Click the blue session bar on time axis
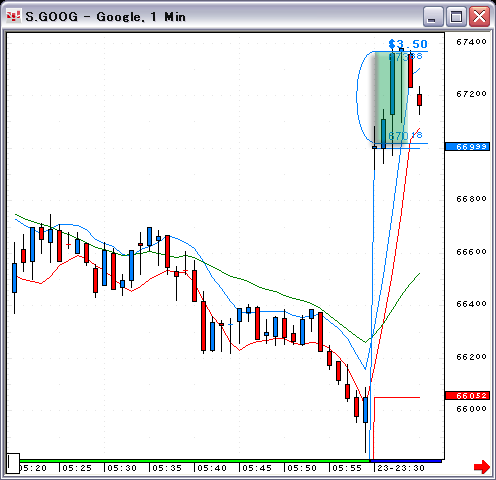The width and height of the screenshot is (496, 480). (406, 461)
